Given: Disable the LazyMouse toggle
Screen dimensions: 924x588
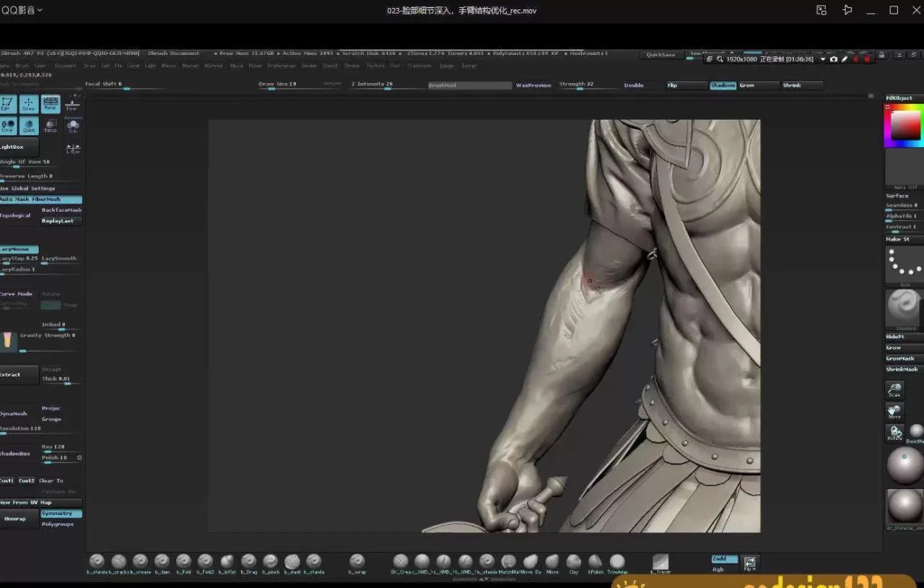Looking at the screenshot, I should tap(19, 249).
